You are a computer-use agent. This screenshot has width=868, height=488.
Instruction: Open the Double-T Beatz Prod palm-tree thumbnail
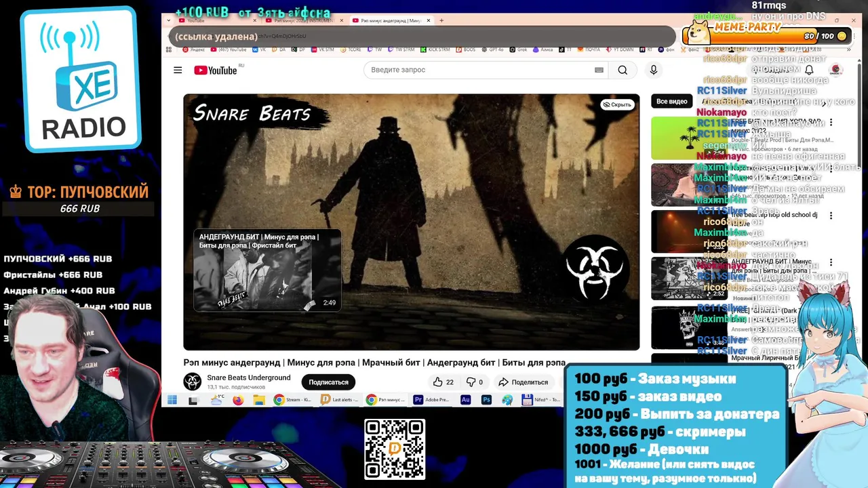pyautogui.click(x=689, y=138)
